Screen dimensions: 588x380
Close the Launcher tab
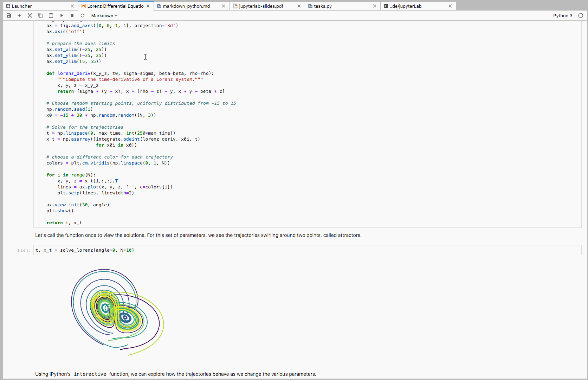pos(72,6)
